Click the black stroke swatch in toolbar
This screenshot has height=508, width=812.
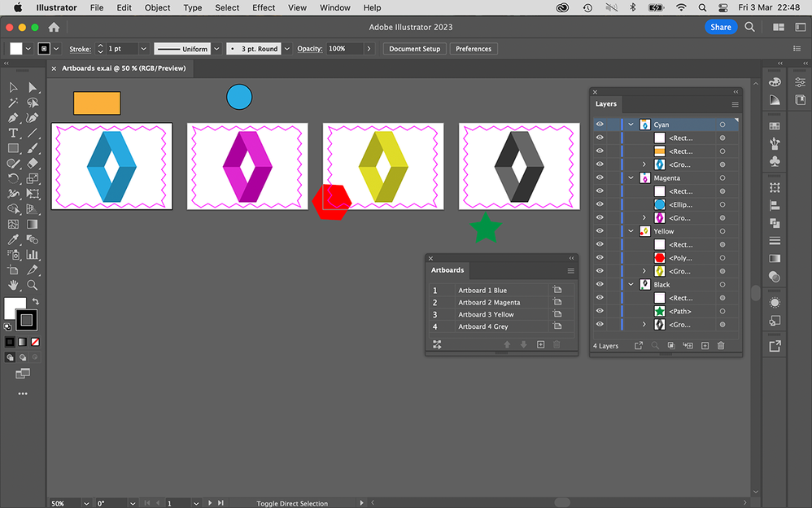(26, 320)
